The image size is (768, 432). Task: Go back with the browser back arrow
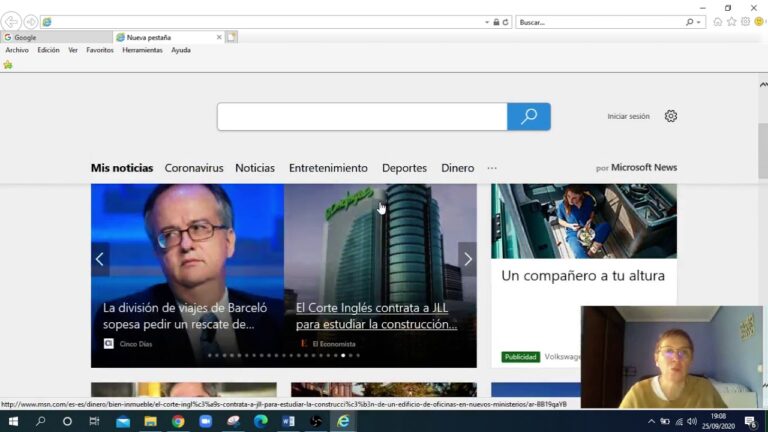click(11, 22)
